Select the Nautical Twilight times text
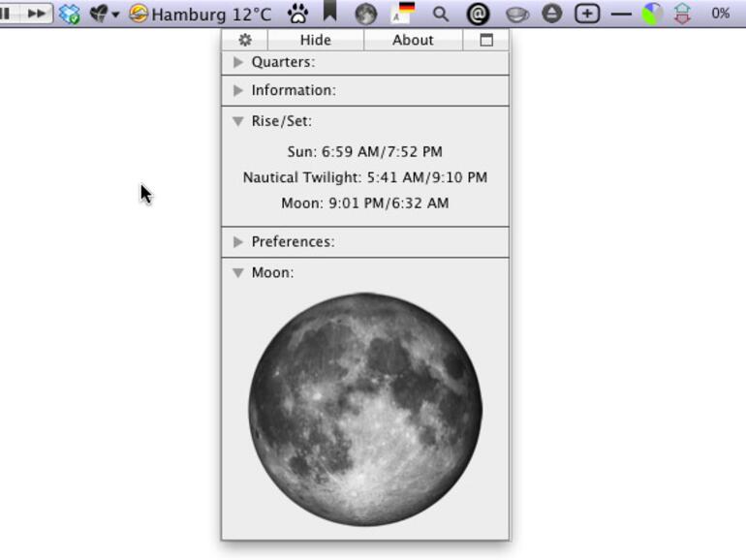The width and height of the screenshot is (746, 560). point(365,177)
